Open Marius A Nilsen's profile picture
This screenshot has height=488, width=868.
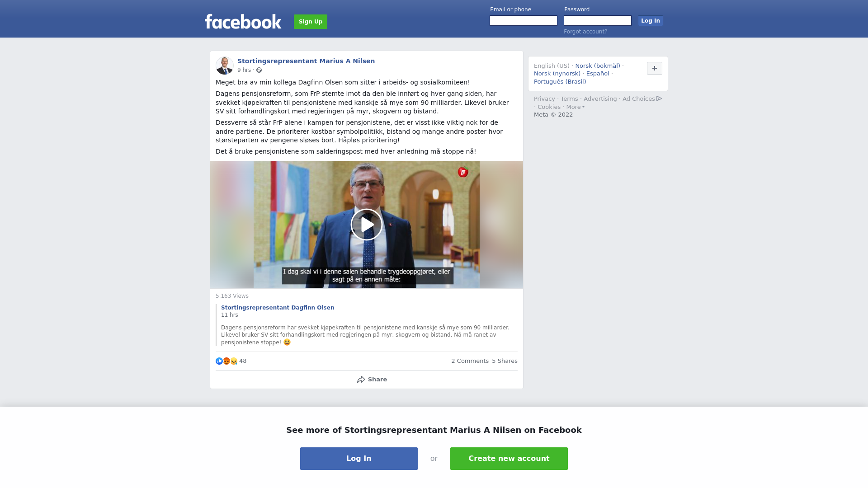pos(225,66)
